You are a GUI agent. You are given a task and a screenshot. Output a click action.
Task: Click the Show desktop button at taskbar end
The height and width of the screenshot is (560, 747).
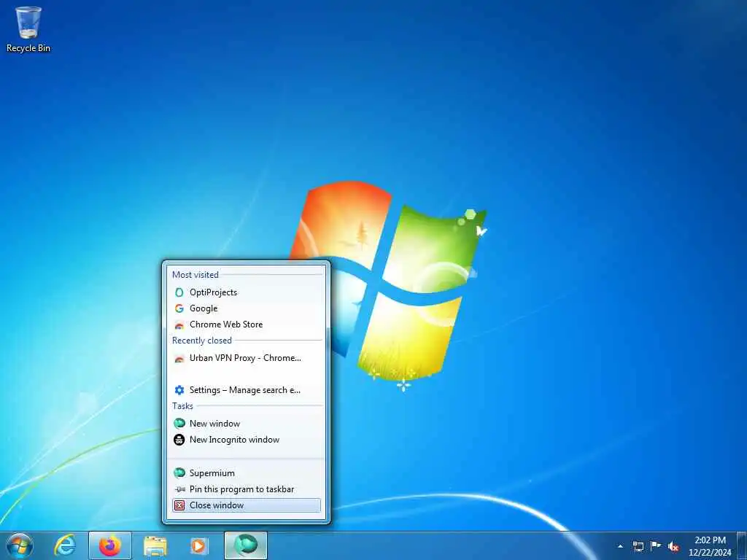(742, 545)
